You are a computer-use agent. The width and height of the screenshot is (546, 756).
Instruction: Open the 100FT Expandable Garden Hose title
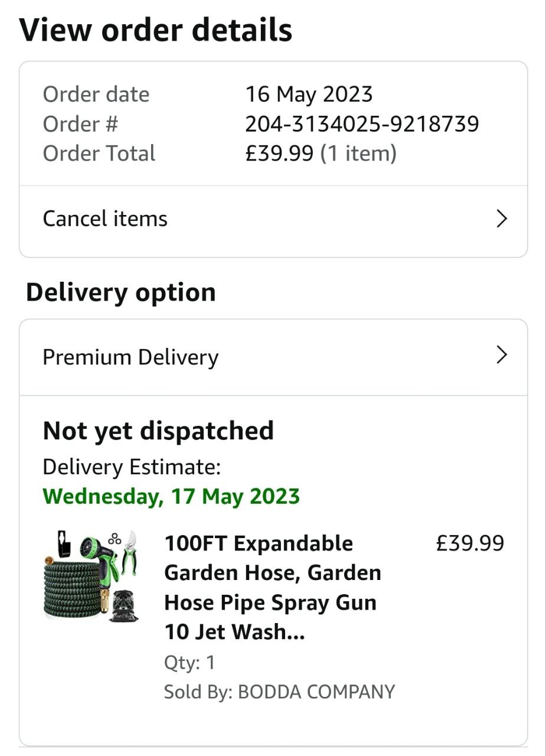coord(273,588)
